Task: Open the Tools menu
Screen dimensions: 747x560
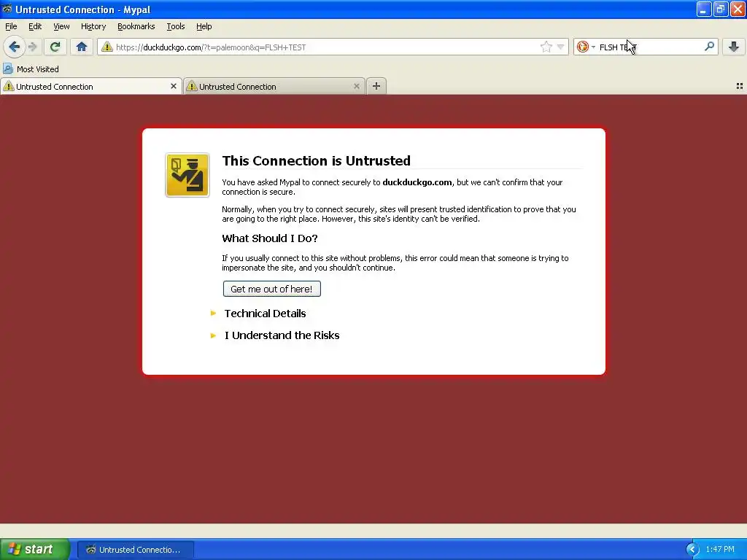Action: tap(176, 27)
